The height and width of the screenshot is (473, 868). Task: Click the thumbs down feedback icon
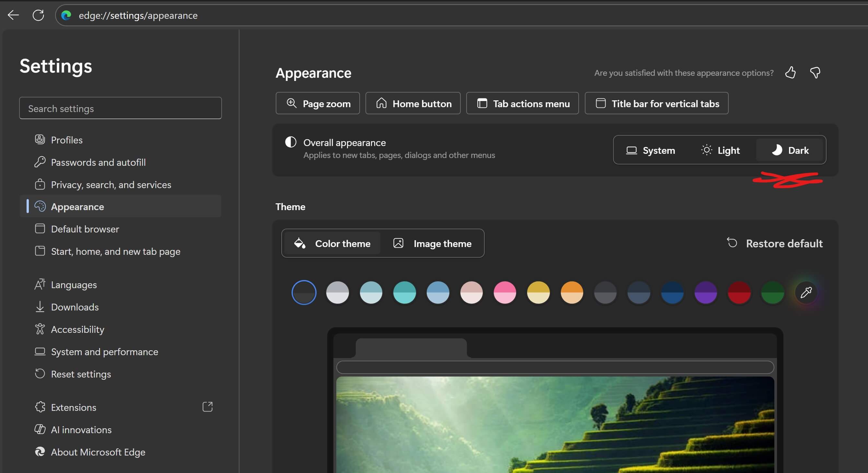tap(815, 73)
